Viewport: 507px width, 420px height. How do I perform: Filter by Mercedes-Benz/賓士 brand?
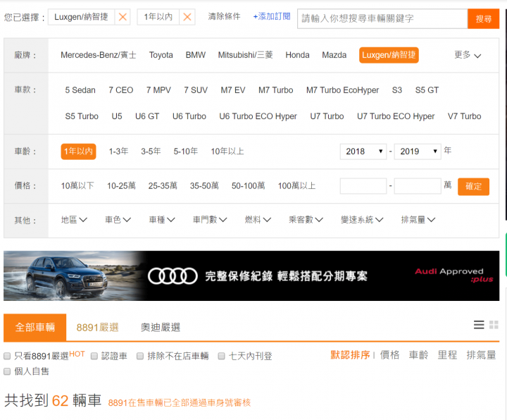click(99, 55)
